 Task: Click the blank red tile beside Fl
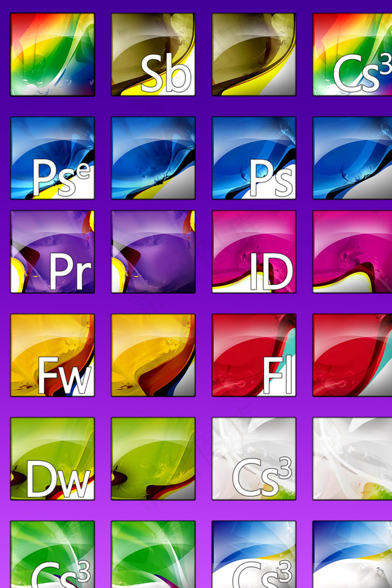[352, 355]
